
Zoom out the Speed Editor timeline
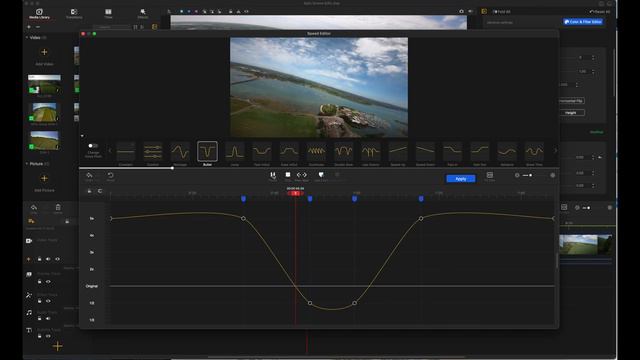517,175
